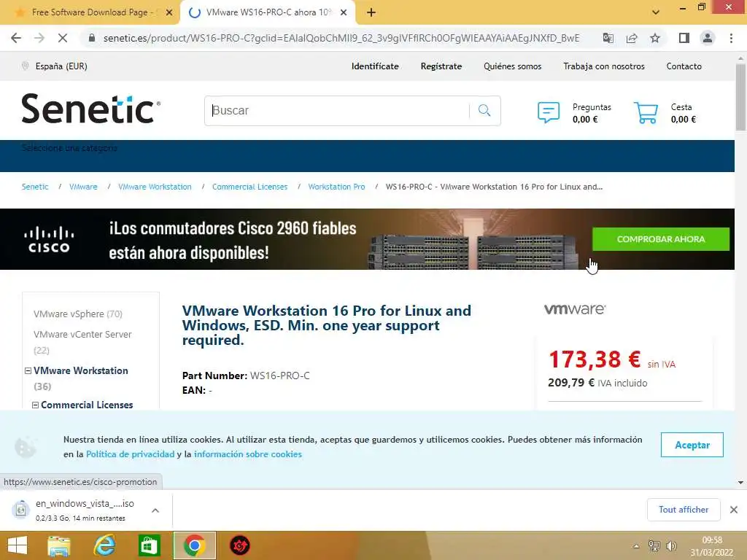
Task: Launch Internet Explorer from the taskbar
Action: point(104,545)
